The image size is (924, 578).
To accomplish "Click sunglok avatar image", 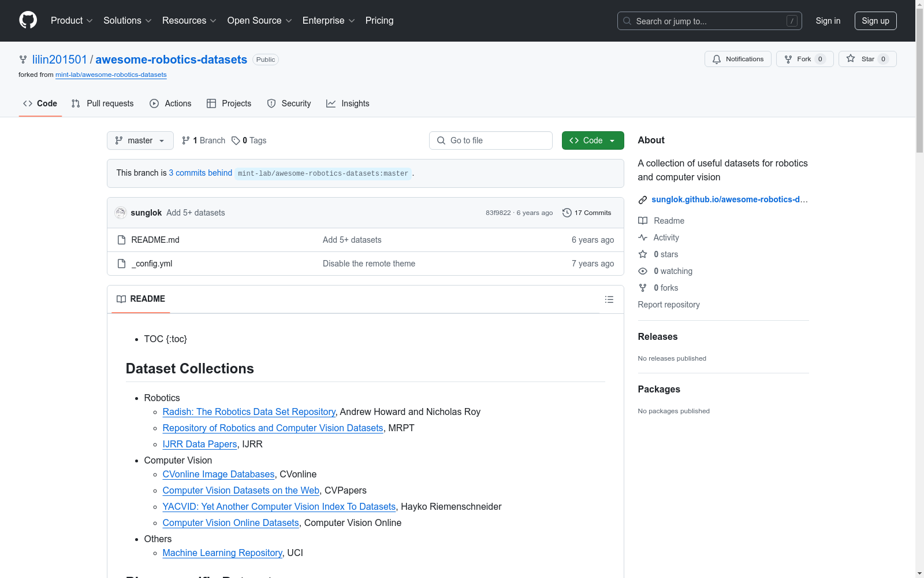I will 121,213.
